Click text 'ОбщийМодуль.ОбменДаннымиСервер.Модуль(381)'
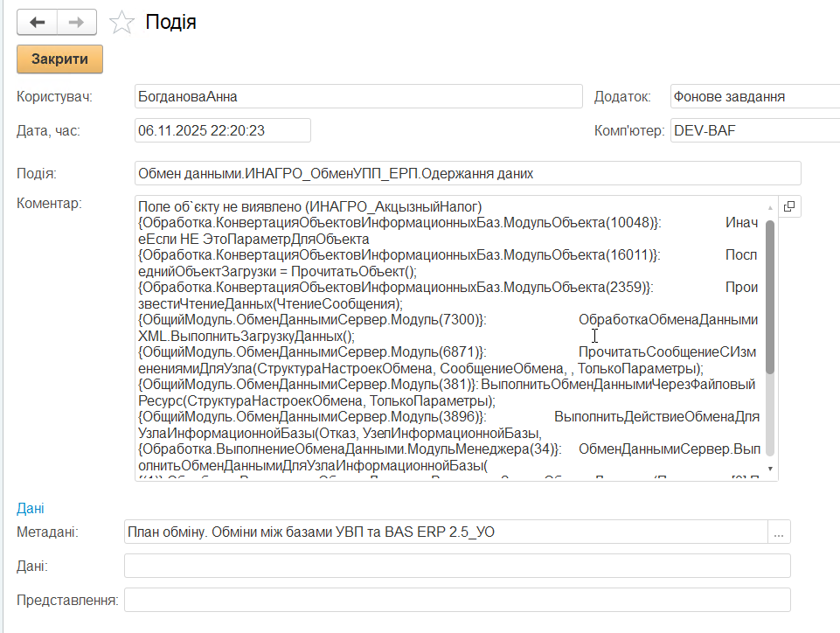 click(308, 385)
